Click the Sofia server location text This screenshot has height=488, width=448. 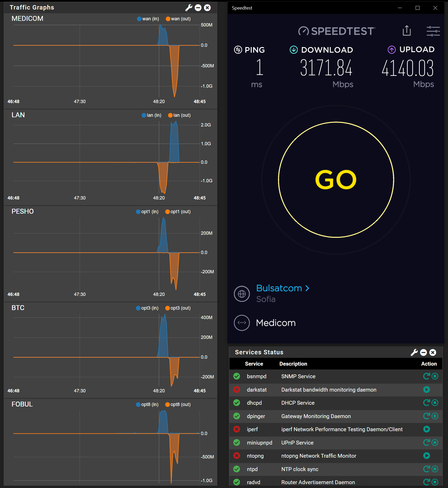(266, 299)
